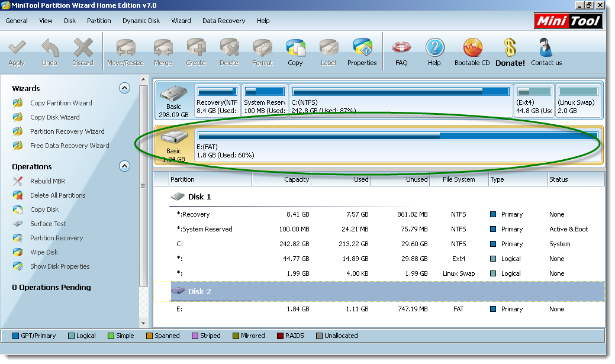Image resolution: width=615 pixels, height=364 pixels.
Task: Run the Surface Test operation
Action: tap(48, 224)
